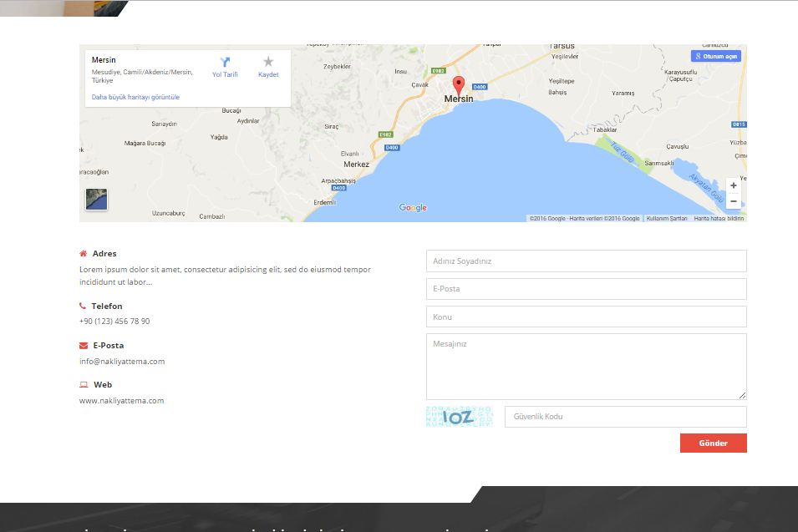The image size is (798, 532).
Task: Click the Karayusuflu Çaputçu label on map
Action: point(681,75)
